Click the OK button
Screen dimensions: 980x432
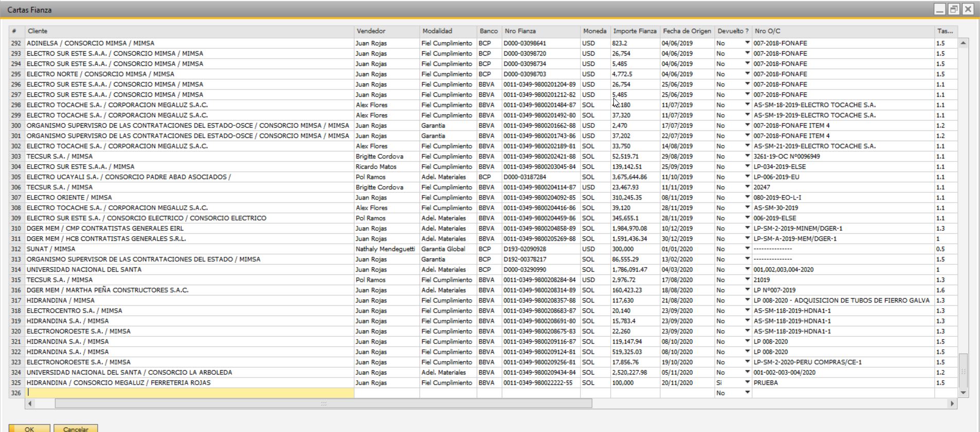[x=29, y=428]
